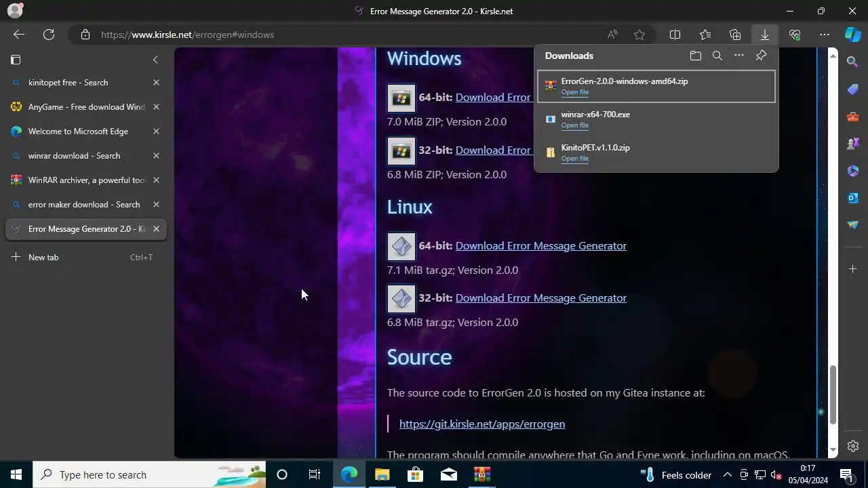Add a sidebar app with the plus icon
This screenshot has height=488, width=868.
(853, 269)
